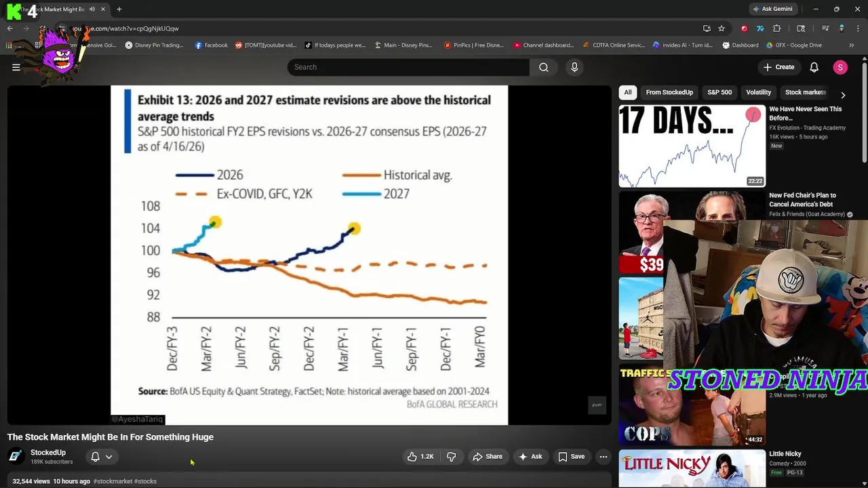The image size is (868, 488).
Task: Select the Volatility chip
Action: pos(758,92)
